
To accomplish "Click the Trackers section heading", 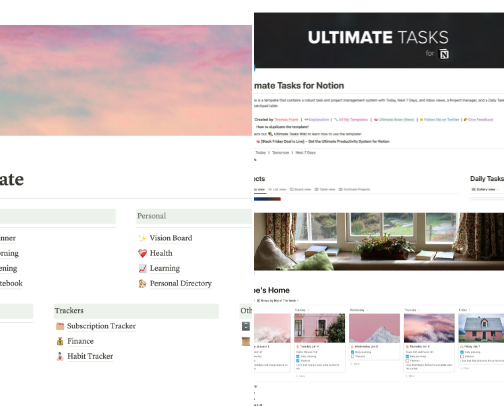I will click(x=69, y=311).
